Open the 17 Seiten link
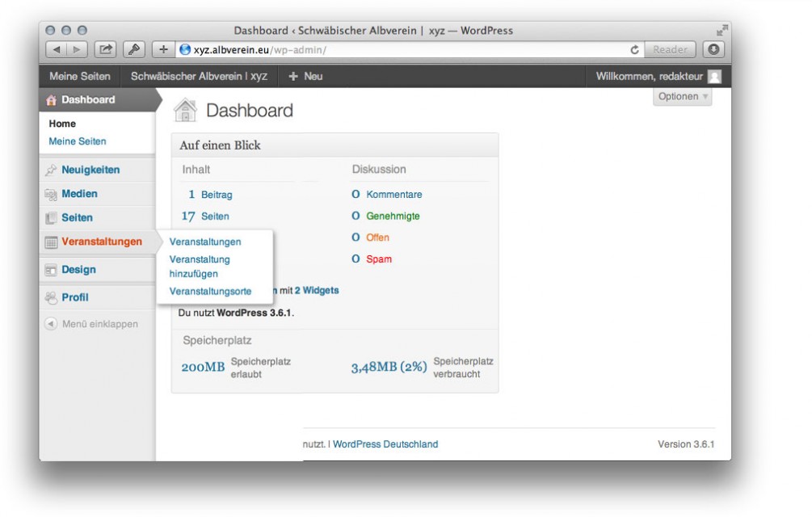Image resolution: width=812 pixels, height=517 pixels. pos(205,216)
